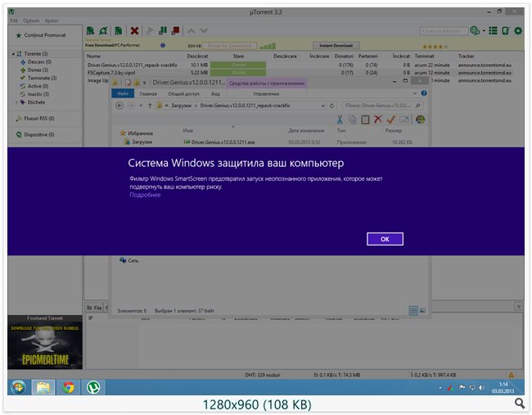Click the Chrome icon on the taskbar
This screenshot has width=532, height=415.
68,387
